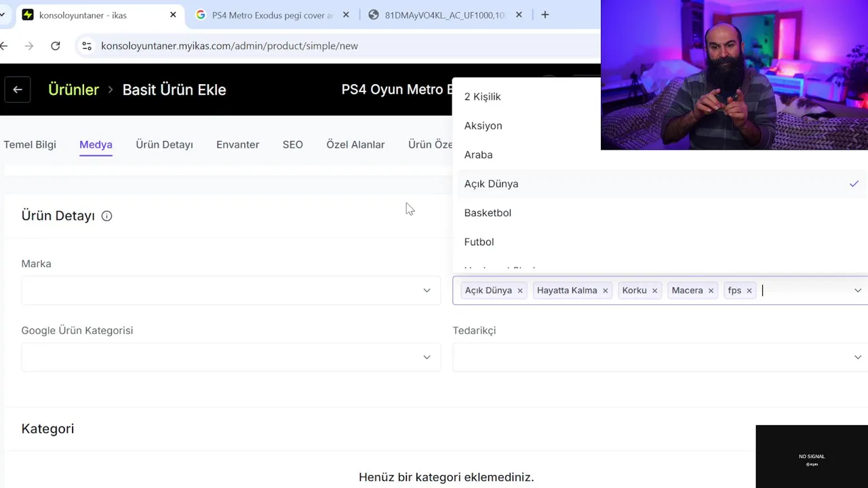Screen dimensions: 868x488
Task: Click the tag input field after fps
Action: point(804,290)
